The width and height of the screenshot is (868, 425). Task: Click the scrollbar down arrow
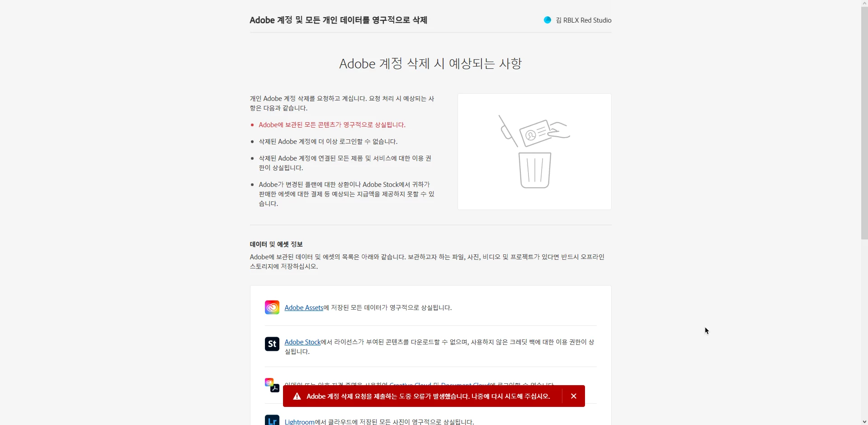coord(864,421)
